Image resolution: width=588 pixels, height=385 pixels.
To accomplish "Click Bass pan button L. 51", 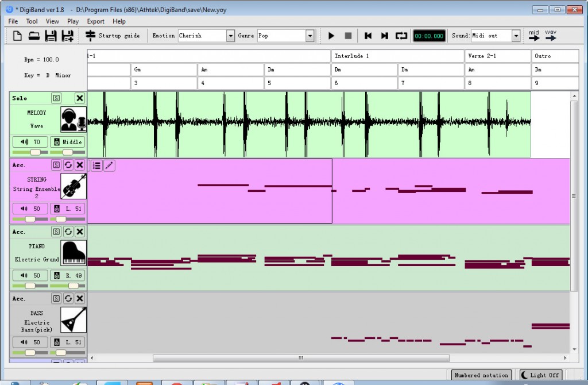I will coord(68,342).
